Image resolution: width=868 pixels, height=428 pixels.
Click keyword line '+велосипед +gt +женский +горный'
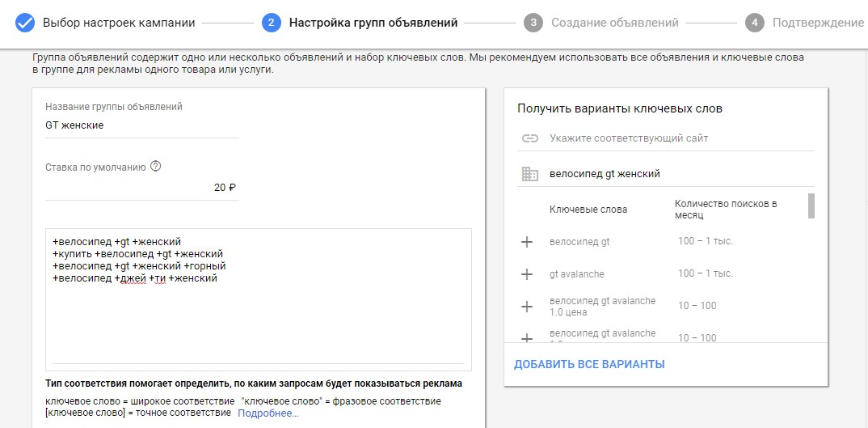pos(140,266)
